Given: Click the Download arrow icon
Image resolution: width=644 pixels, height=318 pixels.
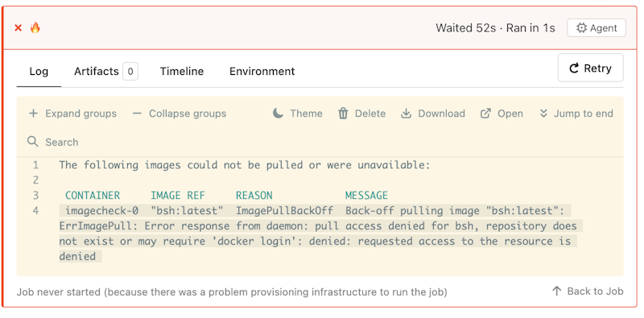Looking at the screenshot, I should [x=407, y=114].
